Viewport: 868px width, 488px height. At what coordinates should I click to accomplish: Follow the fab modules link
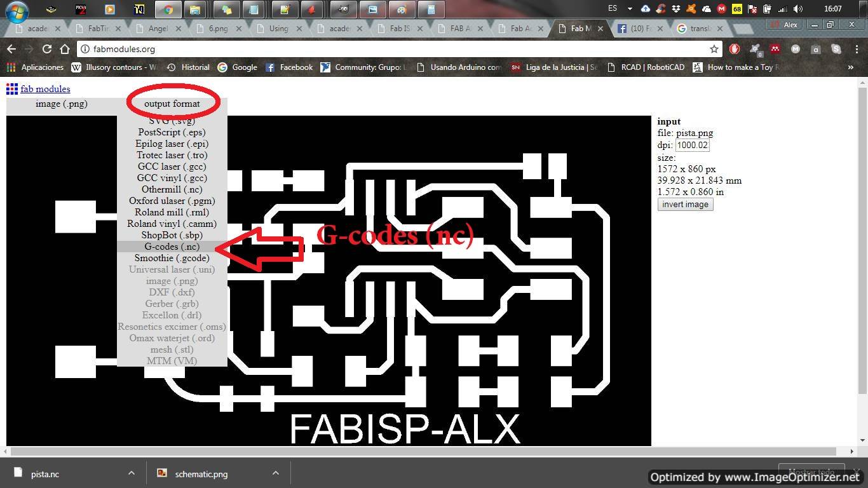[x=45, y=89]
